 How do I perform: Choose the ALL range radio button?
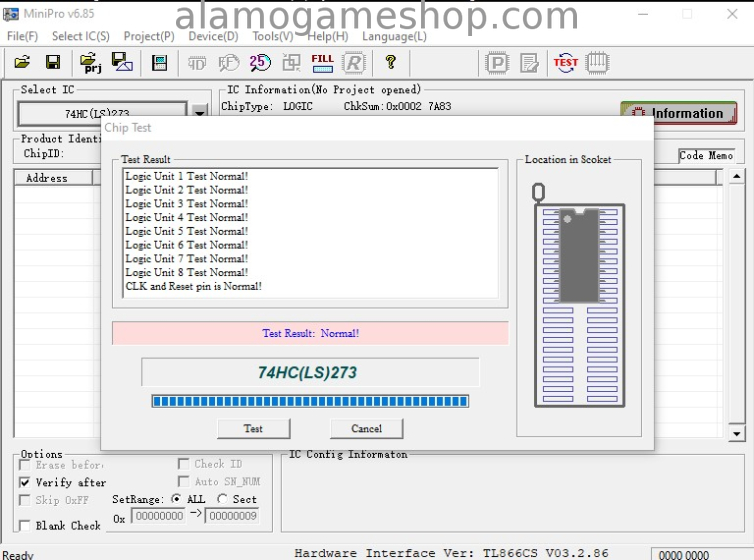177,499
